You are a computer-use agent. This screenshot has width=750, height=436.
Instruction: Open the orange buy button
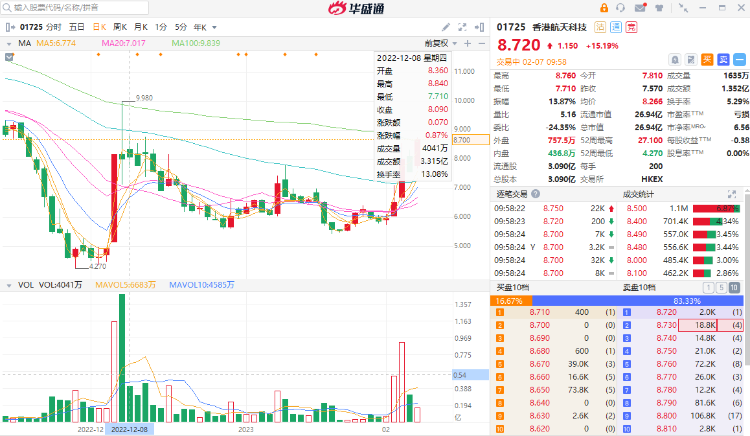(x=707, y=60)
